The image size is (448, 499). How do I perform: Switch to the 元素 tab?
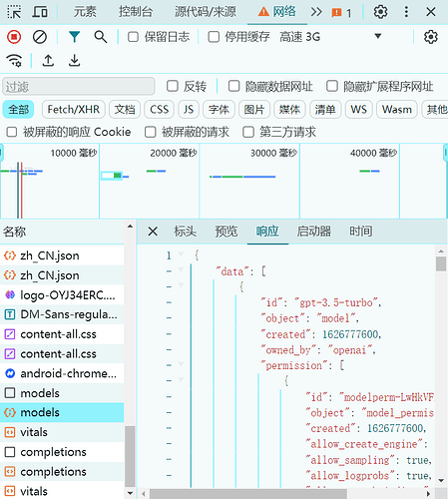point(85,12)
